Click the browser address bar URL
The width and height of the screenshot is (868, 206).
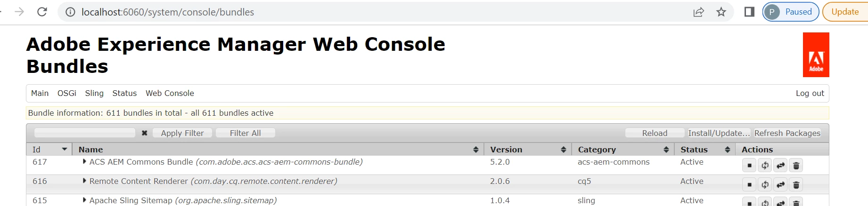[x=168, y=12]
